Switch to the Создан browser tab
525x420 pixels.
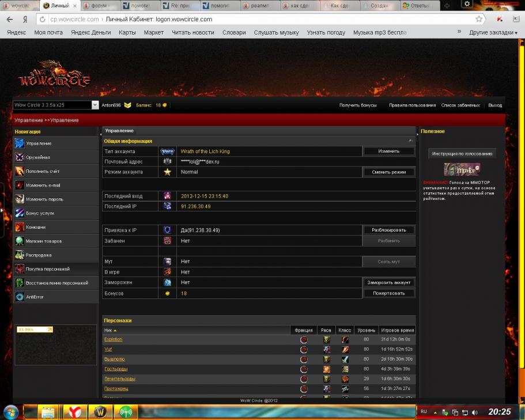pyautogui.click(x=378, y=6)
